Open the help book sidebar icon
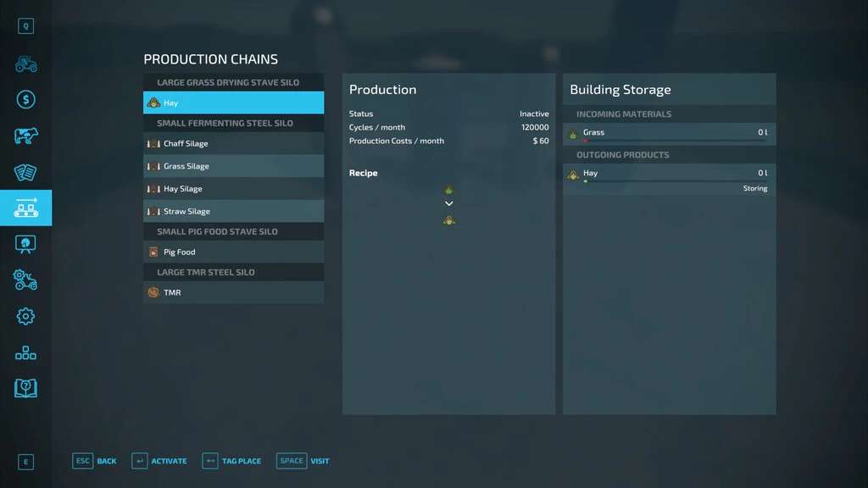868x488 pixels. tap(25, 388)
